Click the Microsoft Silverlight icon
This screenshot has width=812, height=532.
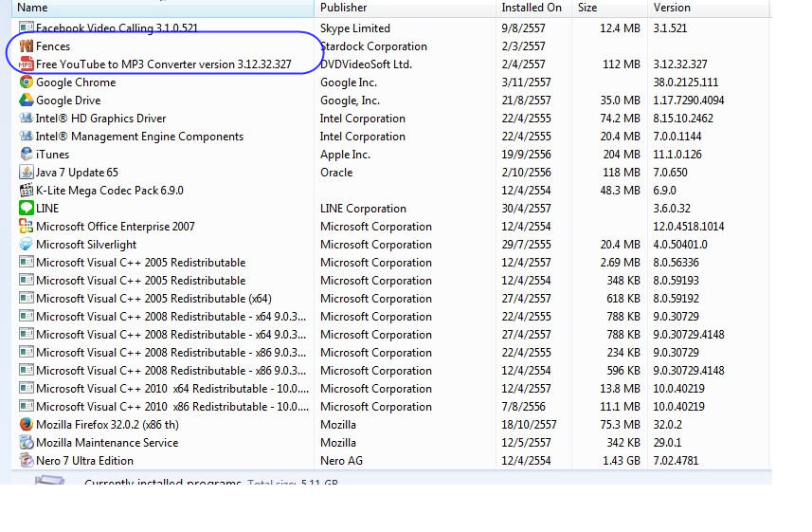coord(27,245)
